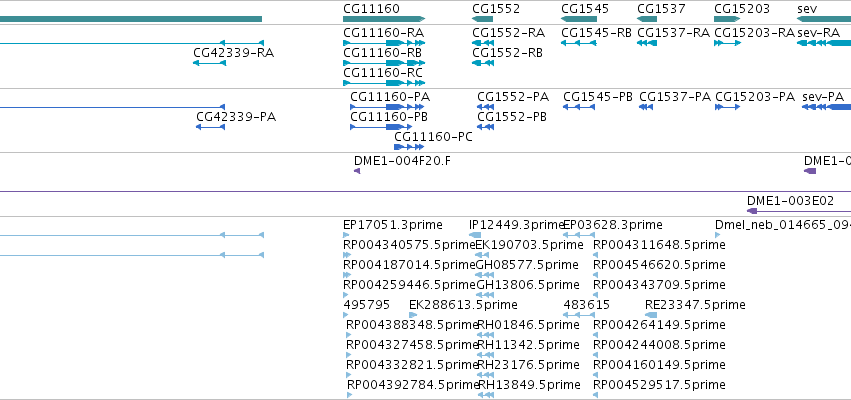Click the sev gene label
This screenshot has height=400, width=851.
click(x=807, y=9)
